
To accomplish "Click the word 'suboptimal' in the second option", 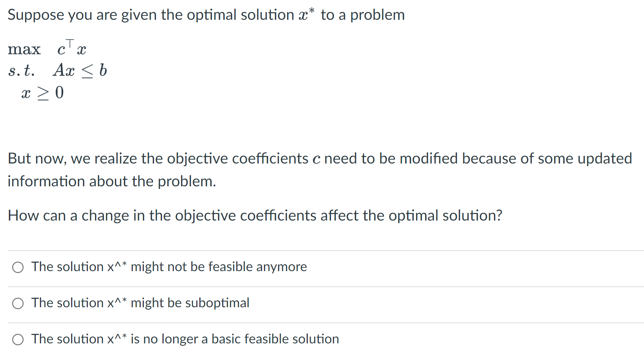I will [x=218, y=303].
